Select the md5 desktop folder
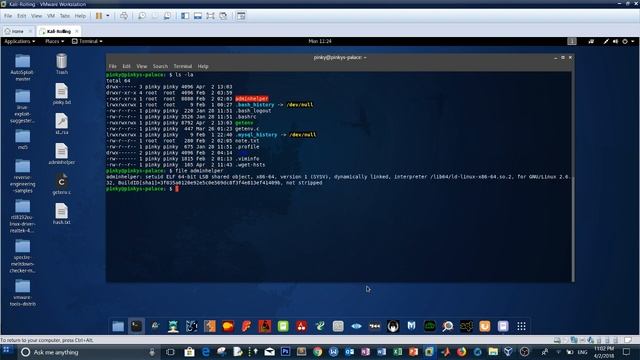Viewport: 640px width, 360px height. pyautogui.click(x=22, y=140)
